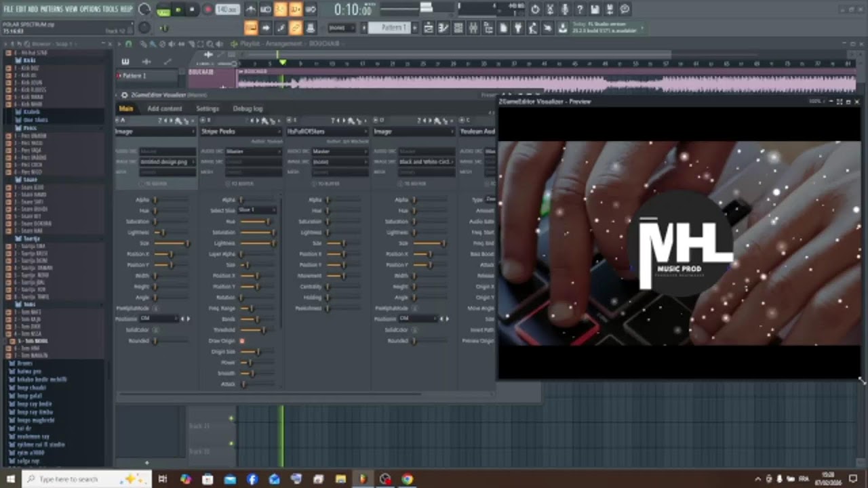Toggle PixelAlphaMode in layer A Image
This screenshot has width=868, height=488.
[x=155, y=308]
